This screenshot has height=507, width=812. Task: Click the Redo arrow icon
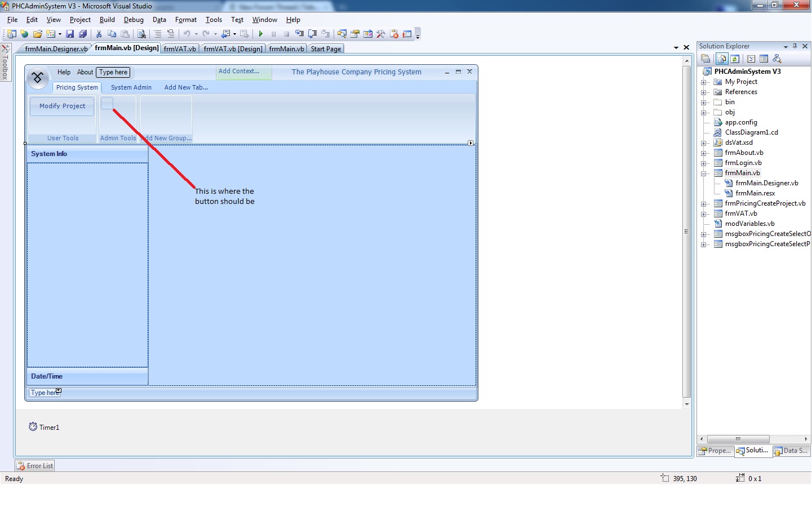[206, 34]
